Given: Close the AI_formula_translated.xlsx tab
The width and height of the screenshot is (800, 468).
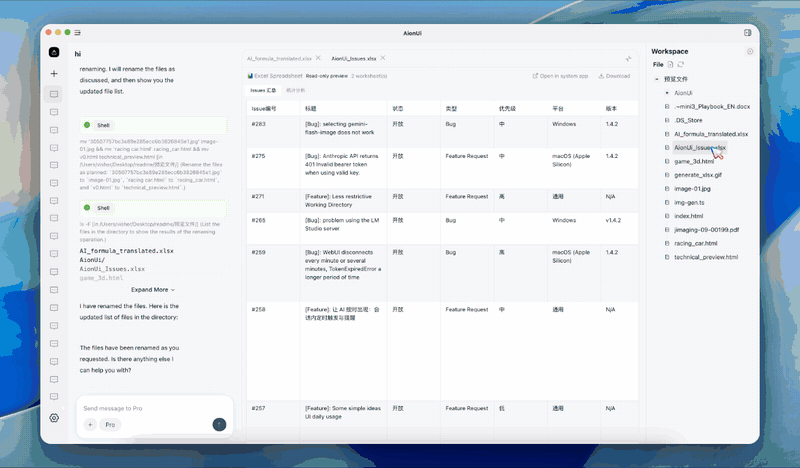Looking at the screenshot, I should (x=318, y=58).
